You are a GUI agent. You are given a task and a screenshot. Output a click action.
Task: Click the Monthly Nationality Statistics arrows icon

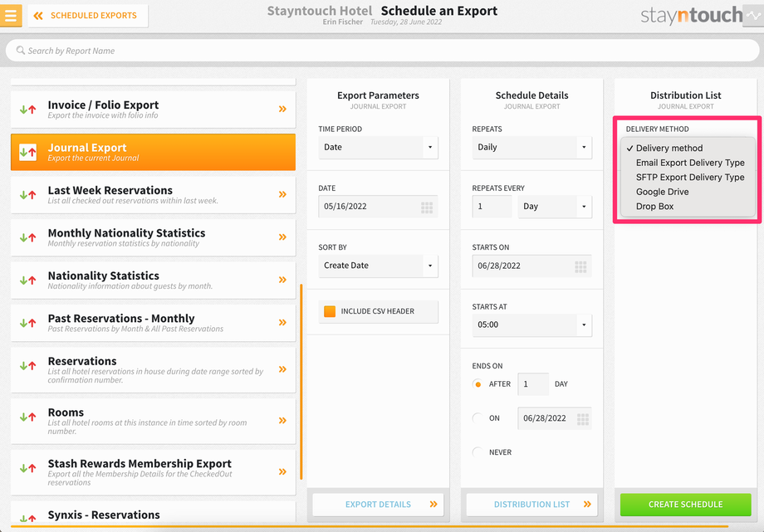tap(27, 237)
